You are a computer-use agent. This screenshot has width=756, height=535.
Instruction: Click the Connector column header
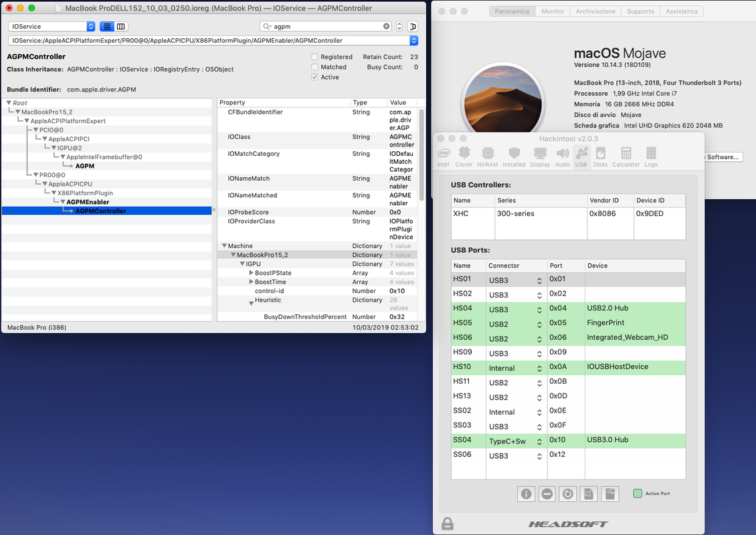516,265
